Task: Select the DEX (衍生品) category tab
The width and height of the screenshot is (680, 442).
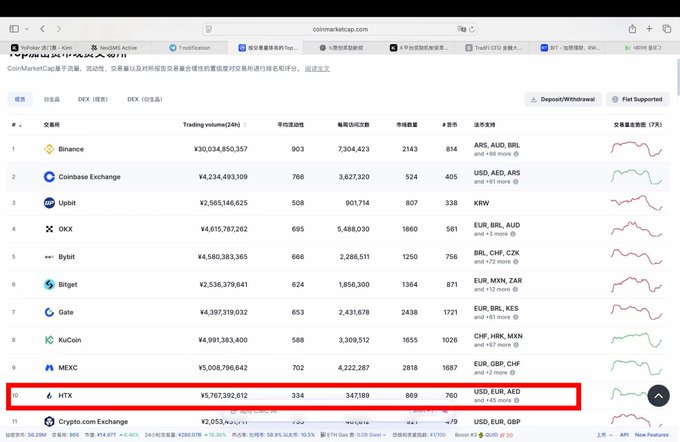Action: click(145, 99)
